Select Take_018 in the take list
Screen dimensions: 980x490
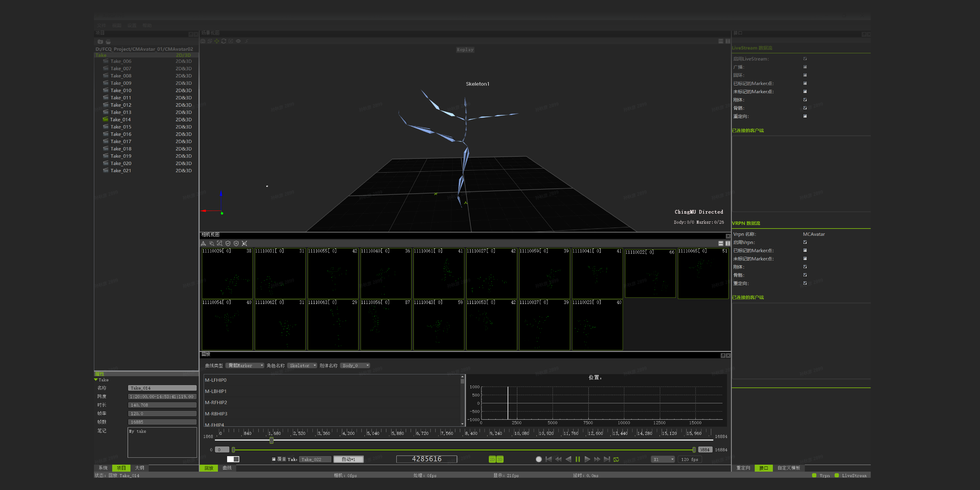121,149
